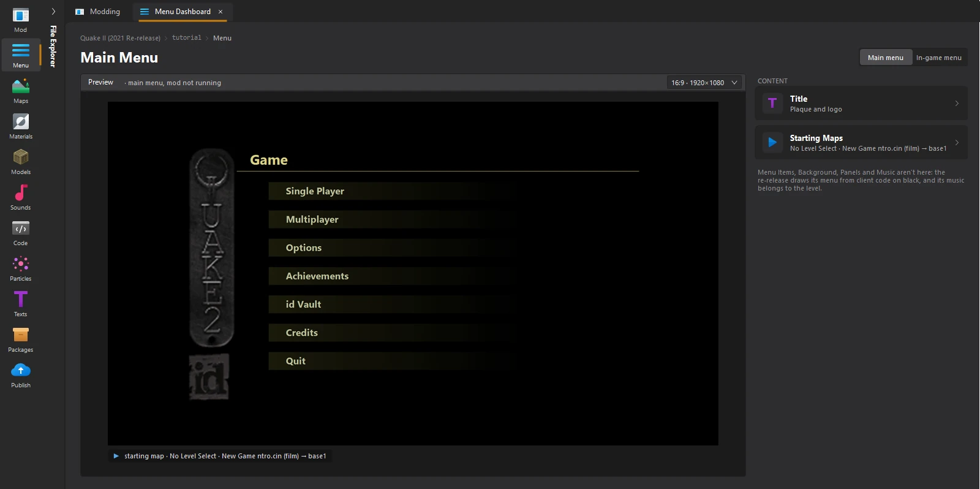Screen dimensions: 980x489
Task: Expand the File Explorer panel arrow
Action: tap(53, 11)
